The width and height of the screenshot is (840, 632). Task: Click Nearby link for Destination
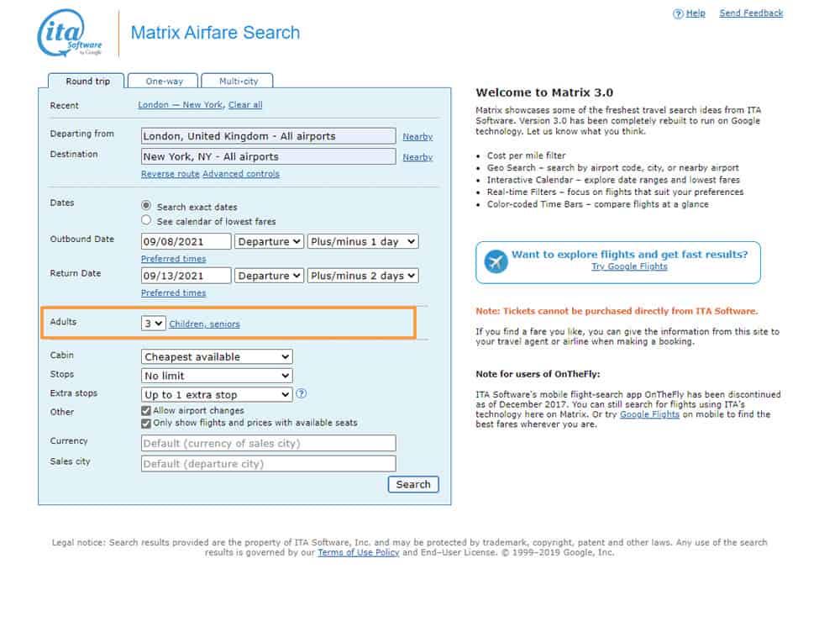[417, 157]
